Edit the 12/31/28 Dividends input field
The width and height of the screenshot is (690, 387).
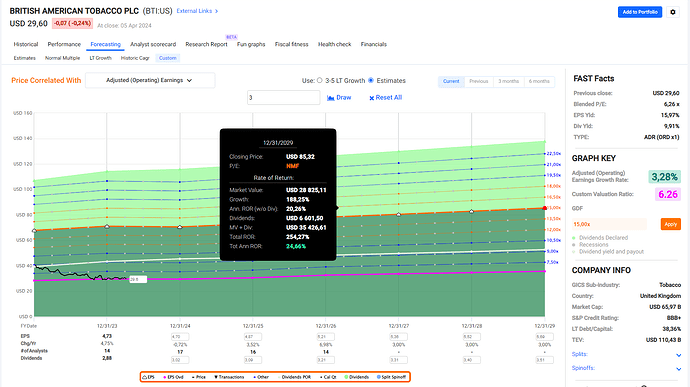pyautogui.click(x=472, y=360)
